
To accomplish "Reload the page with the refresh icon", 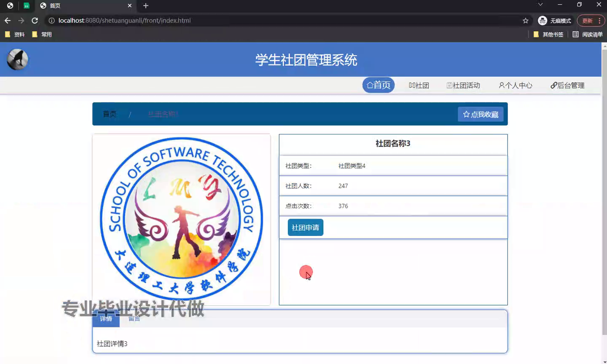I will [35, 20].
